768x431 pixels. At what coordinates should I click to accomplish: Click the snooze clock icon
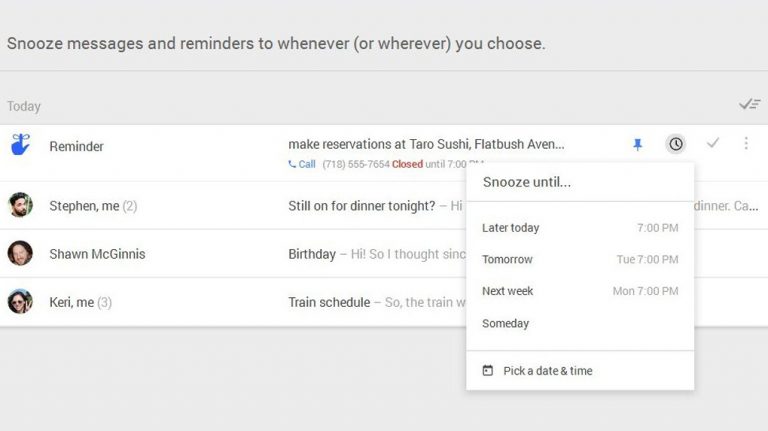pyautogui.click(x=676, y=144)
